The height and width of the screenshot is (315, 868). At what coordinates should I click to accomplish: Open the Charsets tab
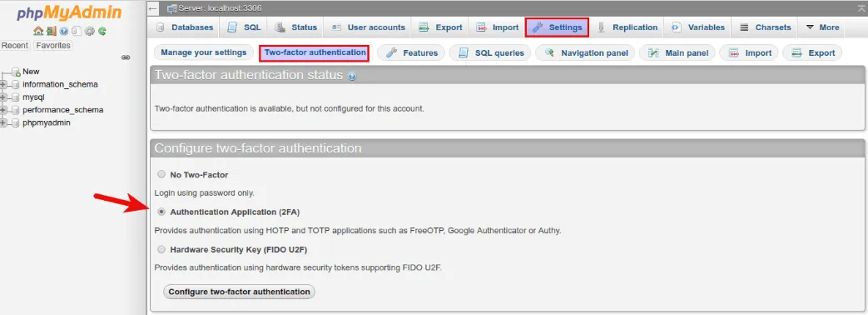pyautogui.click(x=765, y=27)
